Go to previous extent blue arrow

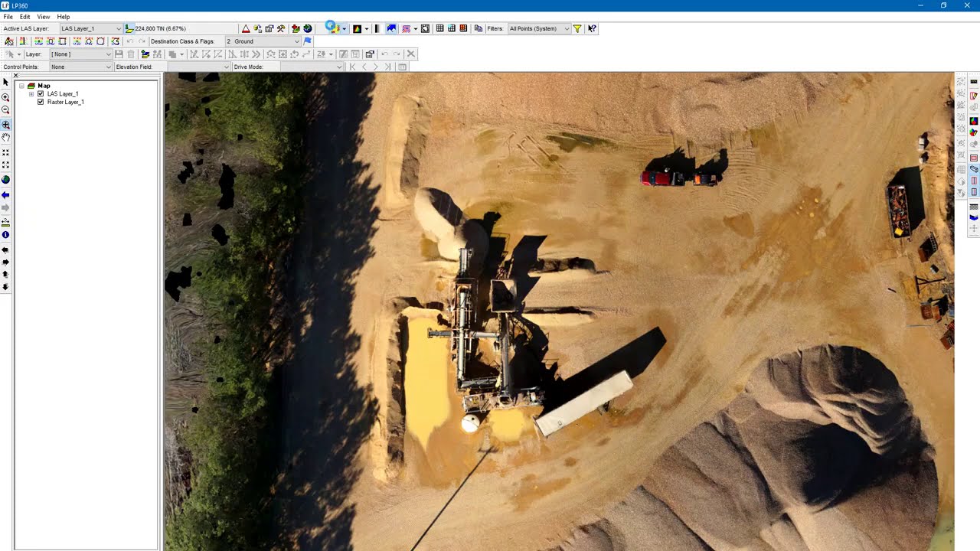(5, 195)
